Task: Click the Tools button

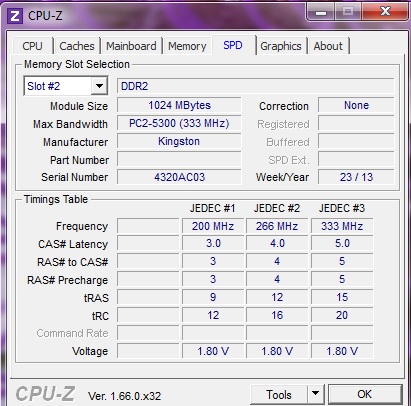Action: point(279,394)
